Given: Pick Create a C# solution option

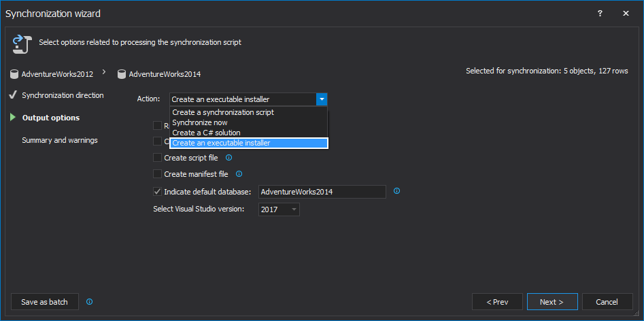Looking at the screenshot, I should click(206, 133).
